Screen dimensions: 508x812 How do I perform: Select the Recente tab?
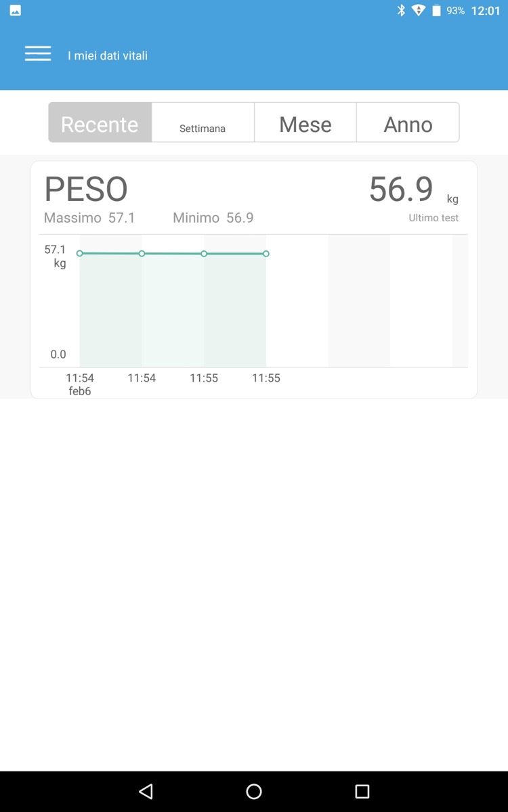[100, 123]
